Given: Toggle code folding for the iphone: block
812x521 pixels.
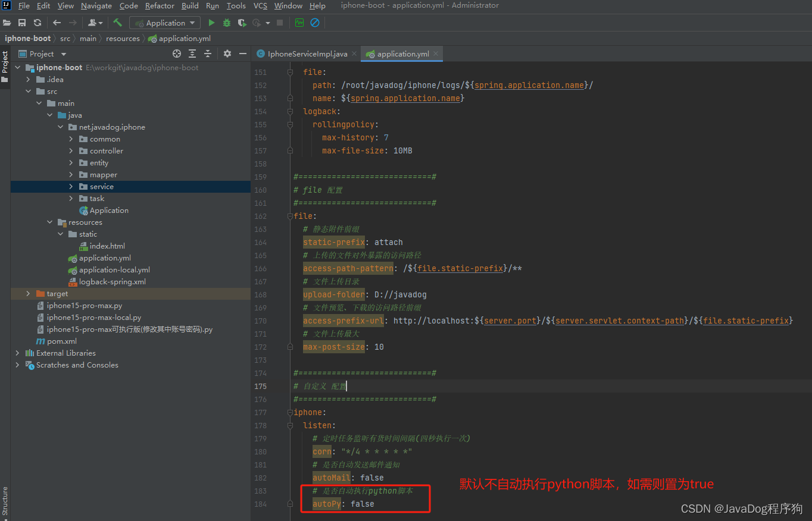Looking at the screenshot, I should pos(290,412).
